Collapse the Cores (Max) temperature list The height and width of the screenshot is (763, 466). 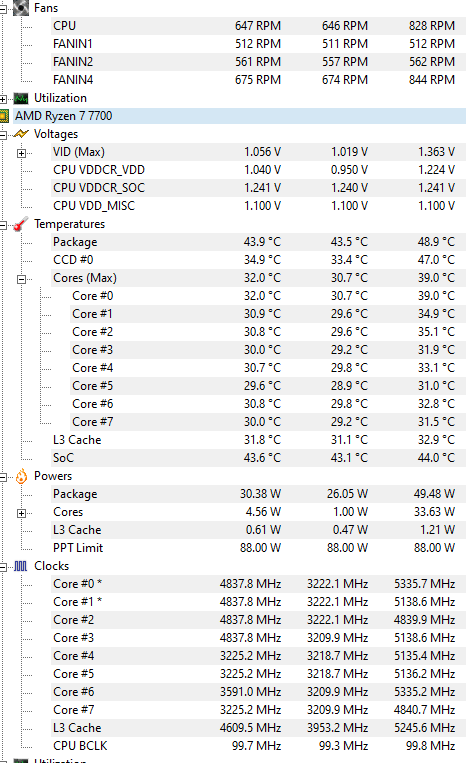[21, 279]
